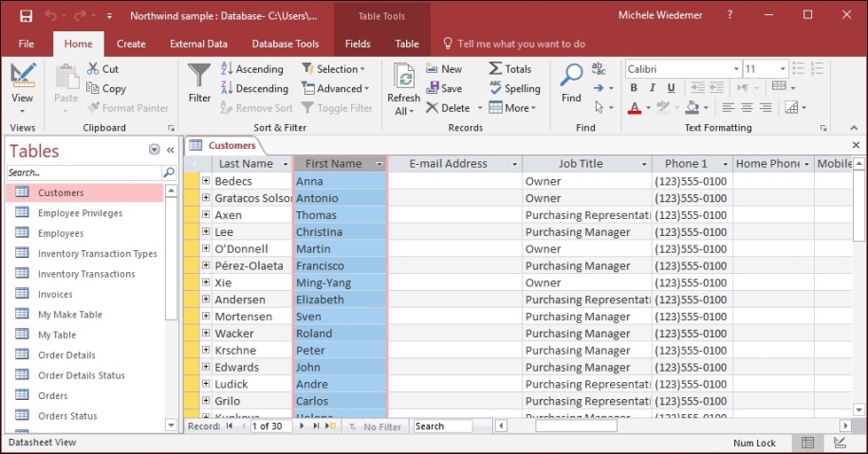Go to the last record navigation icon

(x=316, y=426)
